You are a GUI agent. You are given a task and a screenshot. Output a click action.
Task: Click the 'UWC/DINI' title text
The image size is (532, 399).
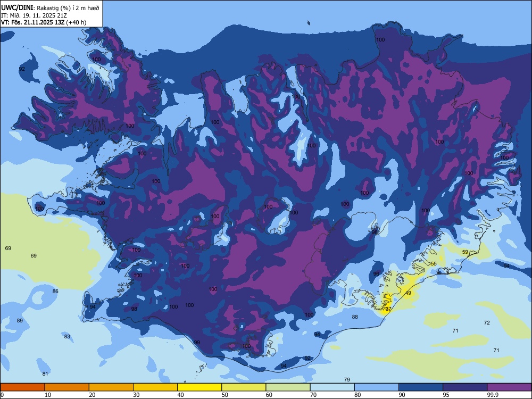[17, 7]
